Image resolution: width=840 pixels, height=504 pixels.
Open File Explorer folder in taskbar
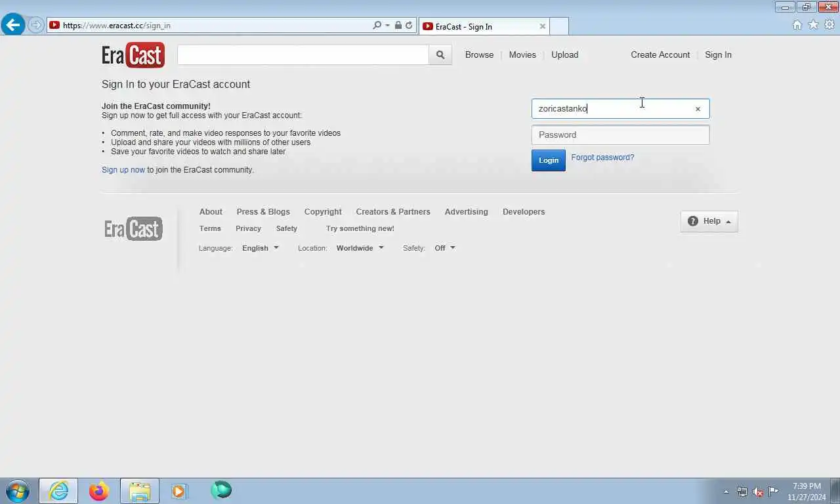click(x=140, y=491)
